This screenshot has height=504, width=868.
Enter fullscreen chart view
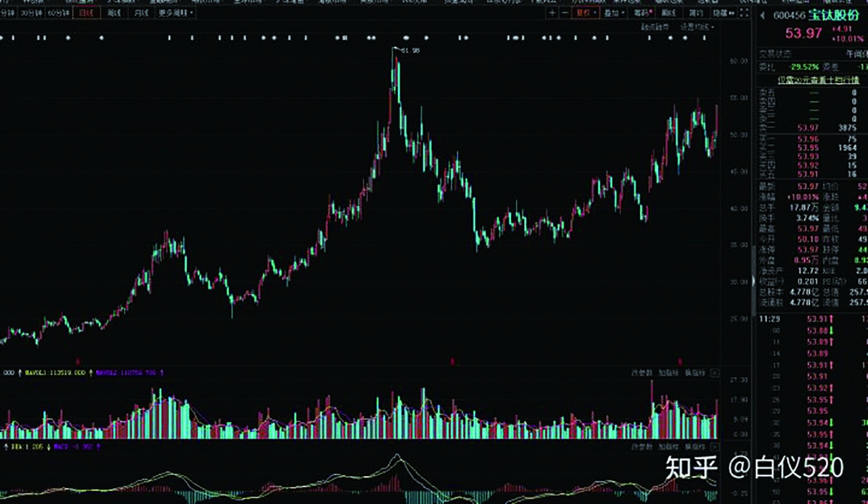point(744,13)
